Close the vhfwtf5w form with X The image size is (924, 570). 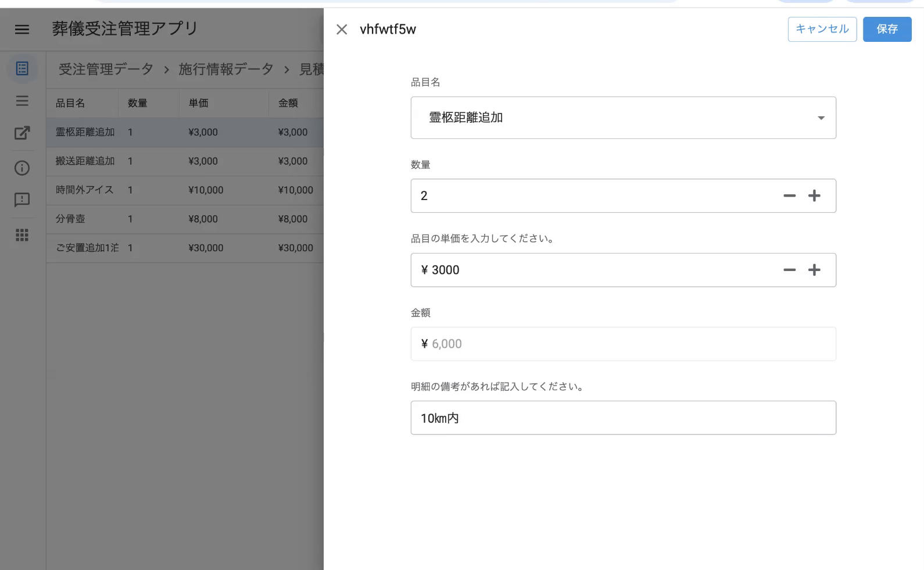[342, 30]
